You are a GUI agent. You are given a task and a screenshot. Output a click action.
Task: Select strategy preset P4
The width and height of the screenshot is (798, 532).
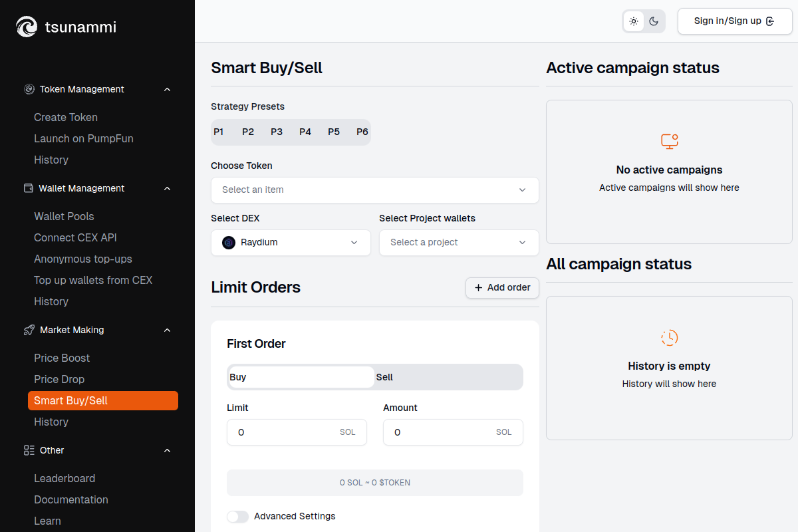(305, 132)
